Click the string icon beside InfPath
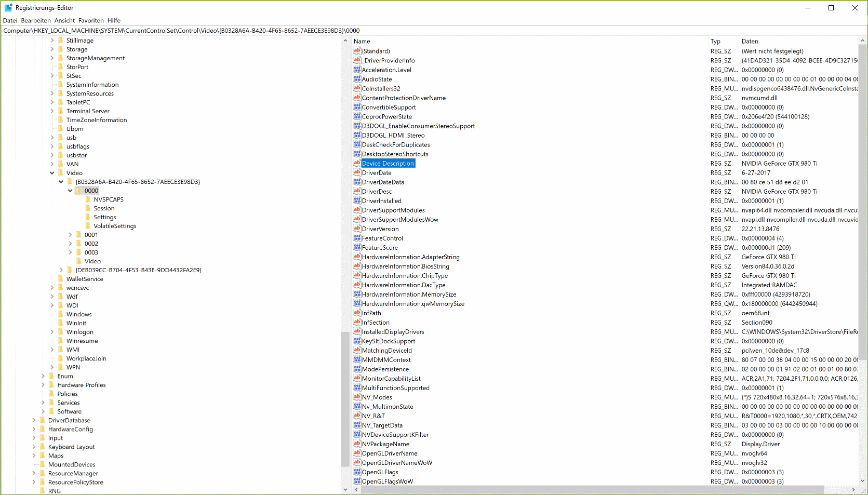This screenshot has width=868, height=495. pos(357,313)
